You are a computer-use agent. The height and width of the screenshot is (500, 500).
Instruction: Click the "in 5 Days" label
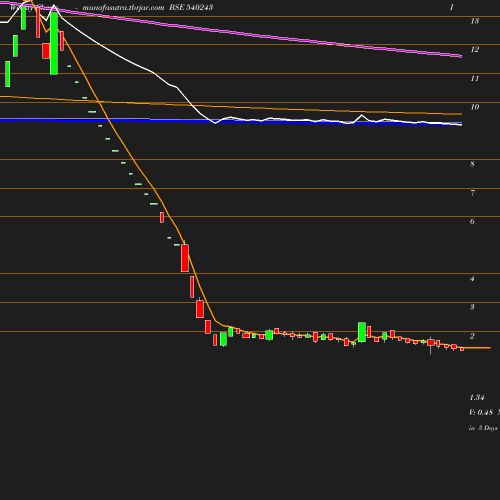pos(483,428)
